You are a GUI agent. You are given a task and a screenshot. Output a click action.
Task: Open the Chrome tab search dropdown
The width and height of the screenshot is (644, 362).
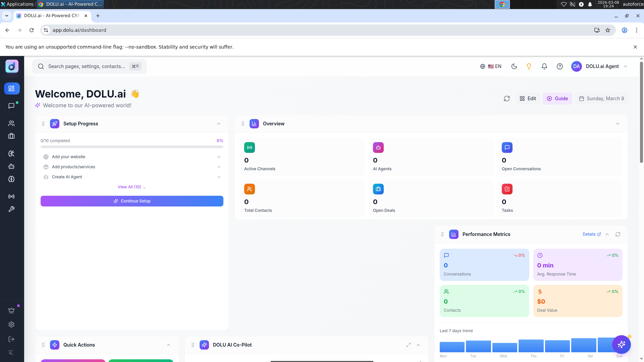tap(7, 16)
